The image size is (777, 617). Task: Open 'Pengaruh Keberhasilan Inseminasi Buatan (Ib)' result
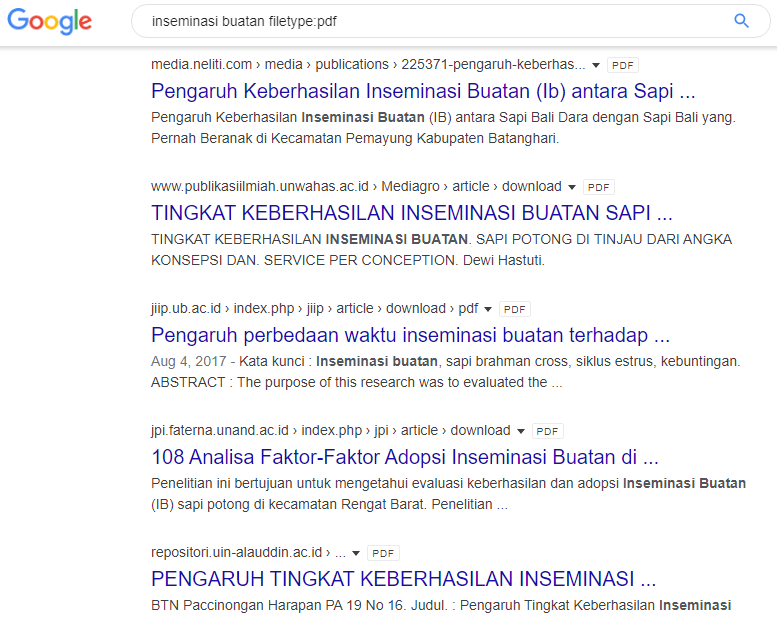tap(423, 91)
